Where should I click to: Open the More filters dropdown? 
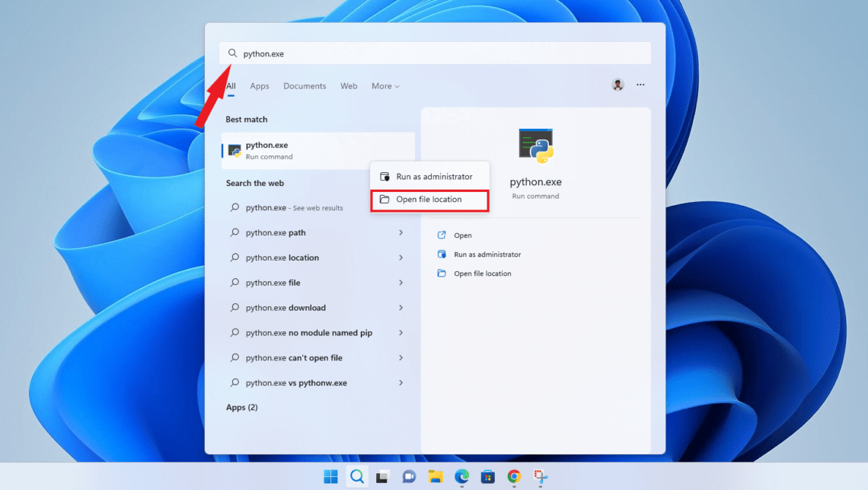tap(385, 85)
